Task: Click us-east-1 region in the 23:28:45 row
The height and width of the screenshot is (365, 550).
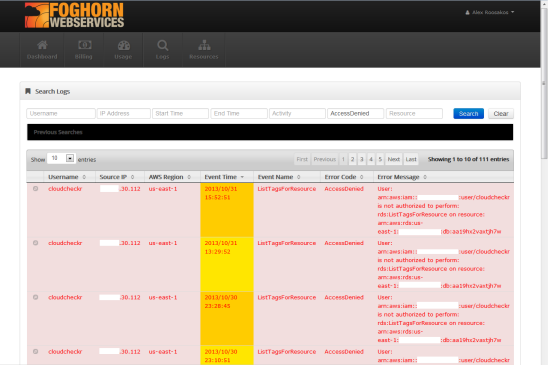Action: pos(163,297)
